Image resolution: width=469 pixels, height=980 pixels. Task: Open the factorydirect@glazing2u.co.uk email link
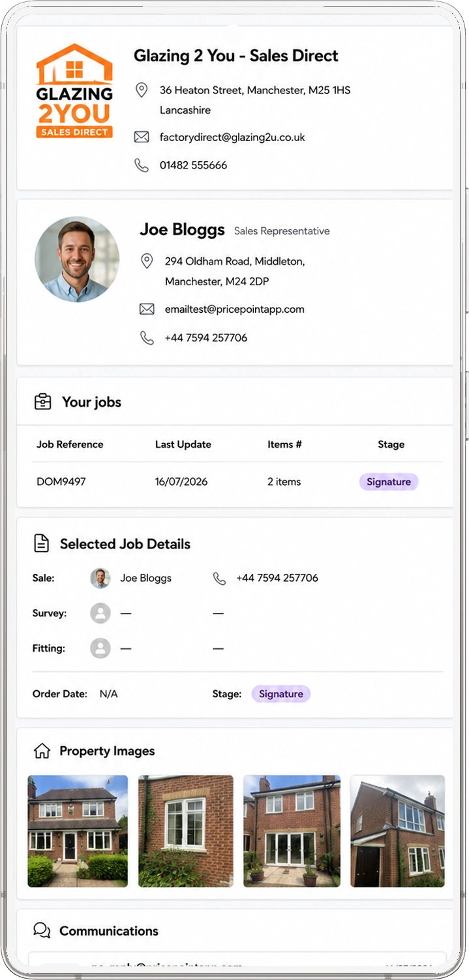pyautogui.click(x=232, y=137)
